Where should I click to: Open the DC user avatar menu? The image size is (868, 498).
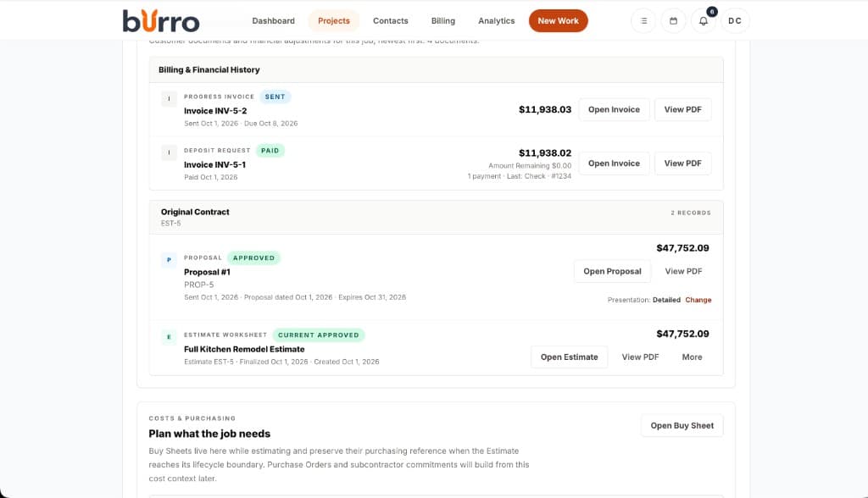[x=735, y=21]
